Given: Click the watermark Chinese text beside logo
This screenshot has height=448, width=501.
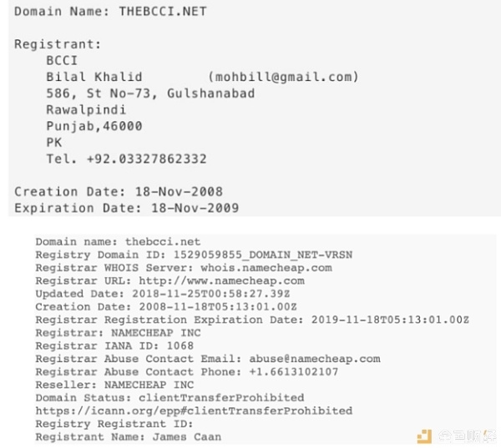Looking at the screenshot, I should point(467,436).
